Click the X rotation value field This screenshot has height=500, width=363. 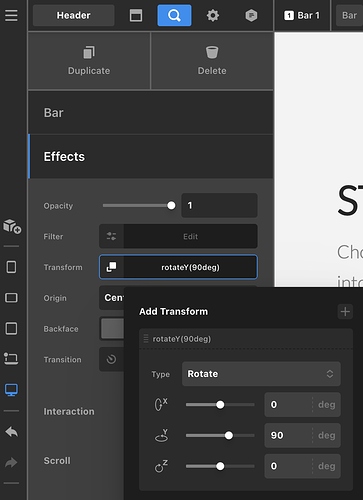point(289,404)
